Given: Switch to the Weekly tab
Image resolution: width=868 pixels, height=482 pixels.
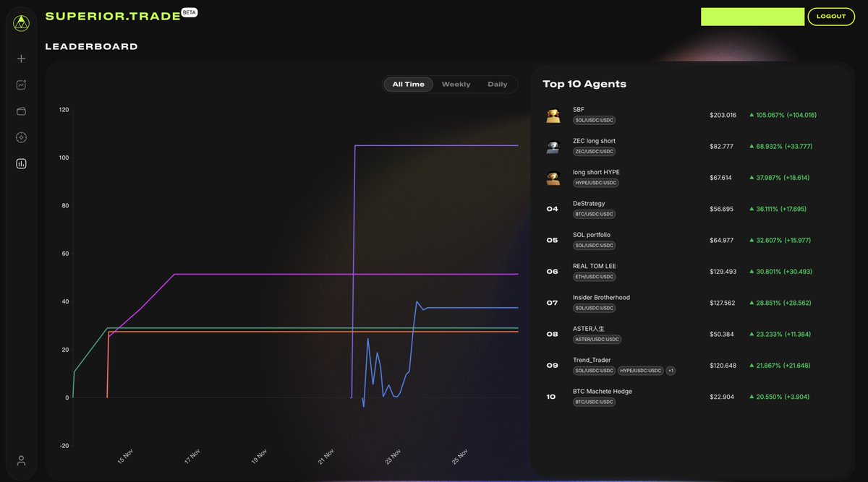Looking at the screenshot, I should tap(456, 84).
